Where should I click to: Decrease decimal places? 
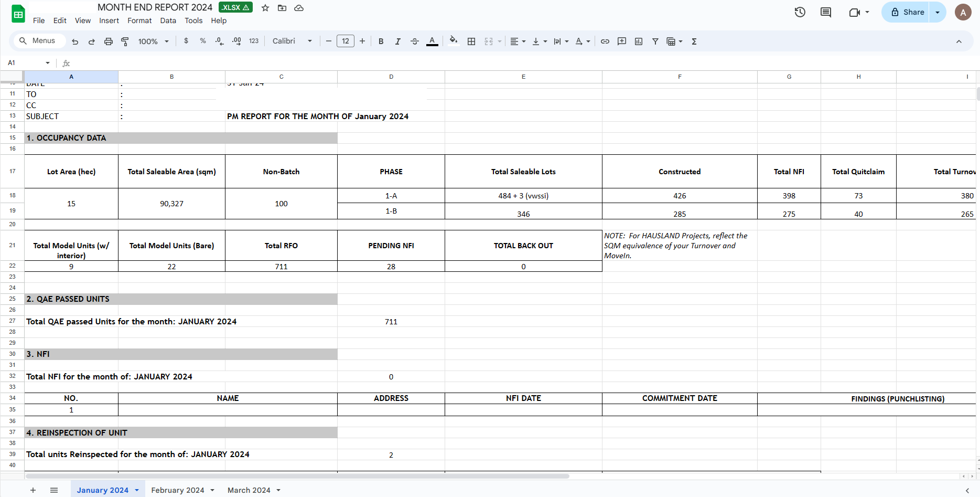[x=220, y=41]
